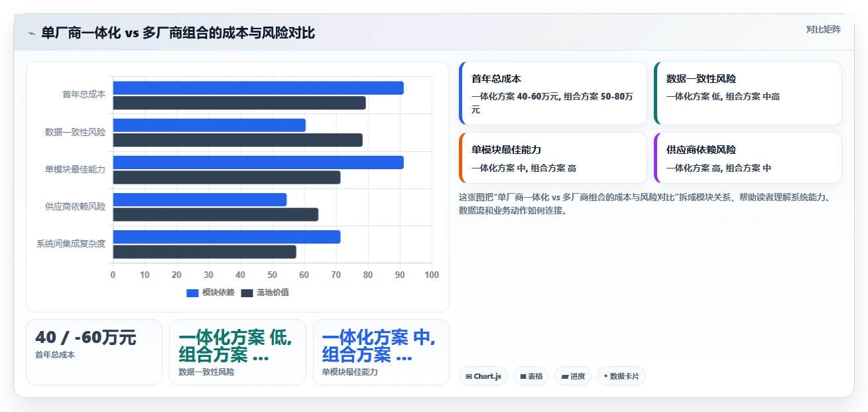Click the blue 数据一致性风险 bar
868x412 pixels.
[209, 125]
